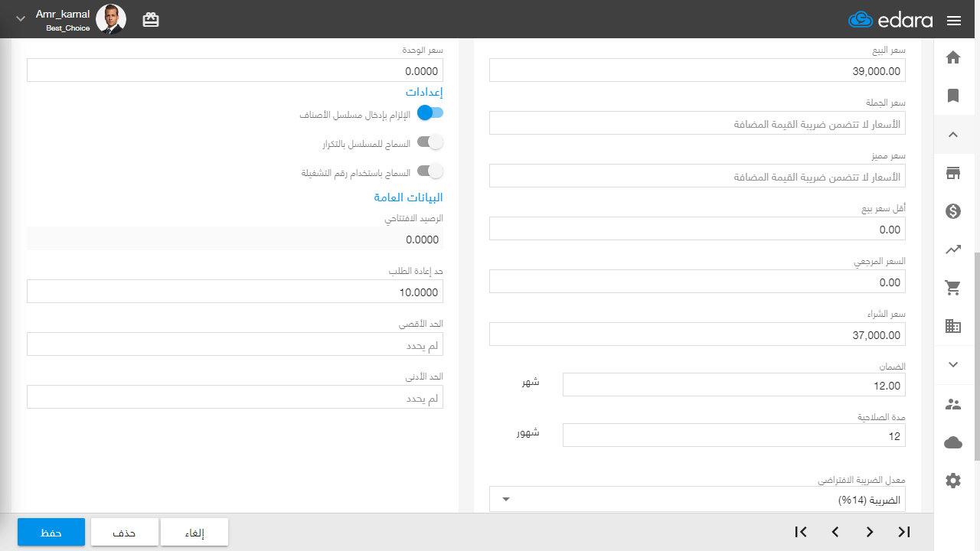Click the سعر الشراء input field
Screen dimensions: 980x551
click(697, 334)
